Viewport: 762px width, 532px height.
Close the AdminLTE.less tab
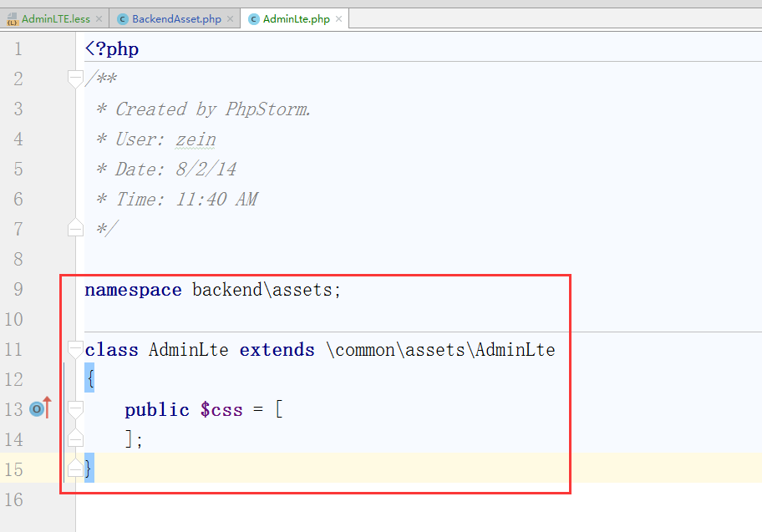coord(99,18)
